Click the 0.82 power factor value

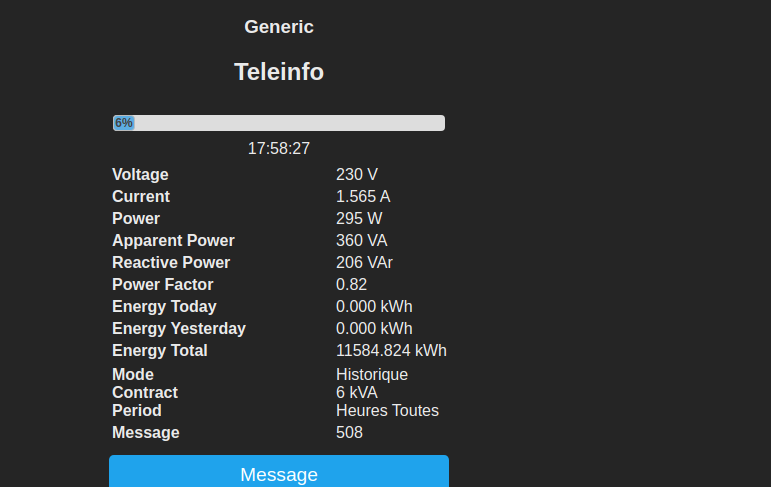(x=352, y=285)
